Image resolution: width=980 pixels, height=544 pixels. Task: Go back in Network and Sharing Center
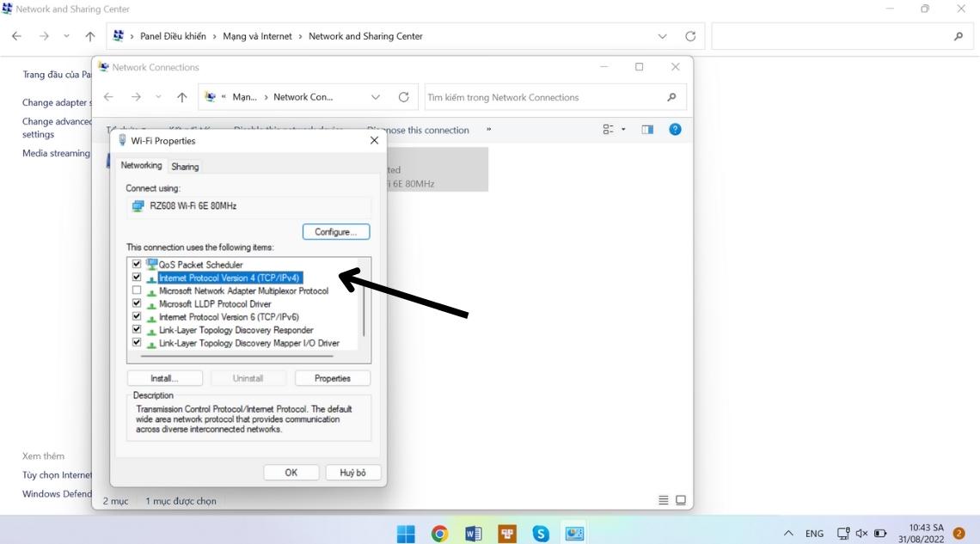(17, 36)
